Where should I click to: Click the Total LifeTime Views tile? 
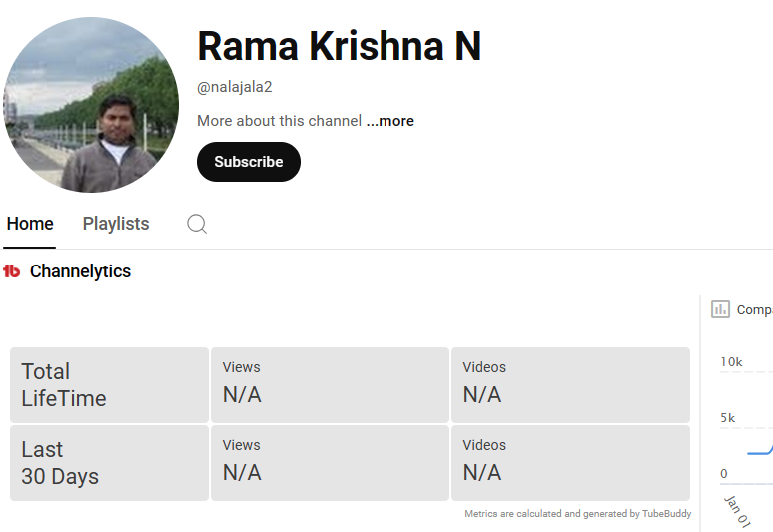(330, 385)
